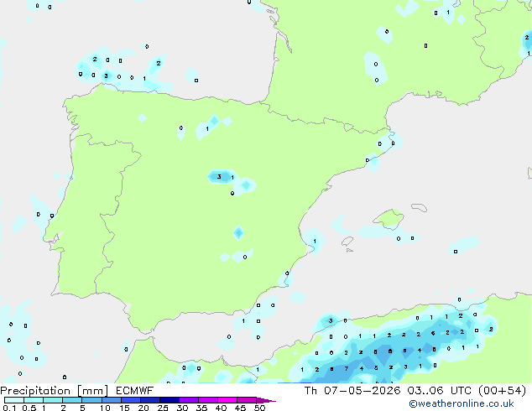This screenshot has width=532, height=411.
Task: Click the '7' precipitation value over Algeria
Action: (347, 368)
